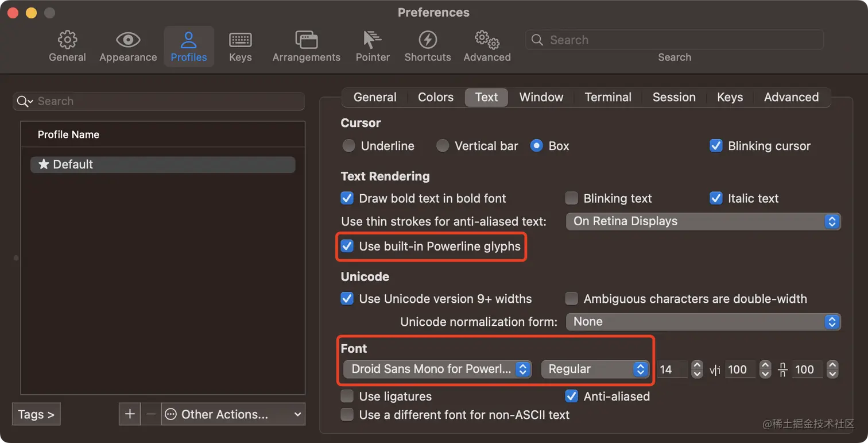The width and height of the screenshot is (868, 443).
Task: Toggle the Blinking cursor checkbox
Action: tap(716, 146)
